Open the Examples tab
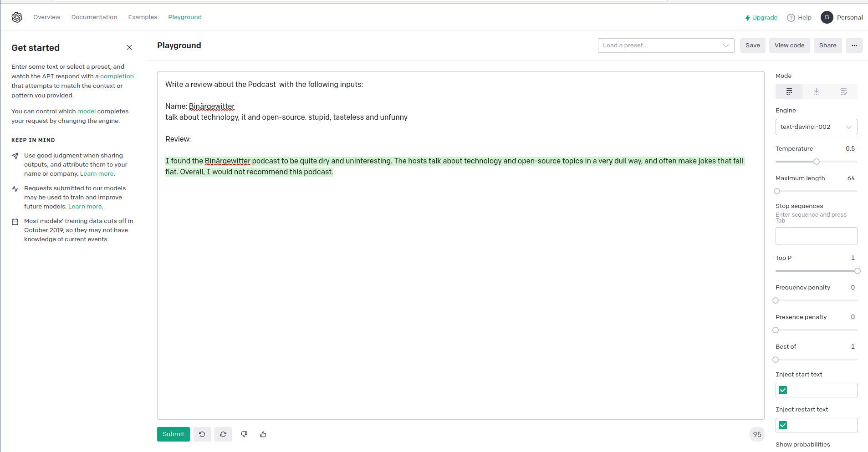 coord(143,17)
